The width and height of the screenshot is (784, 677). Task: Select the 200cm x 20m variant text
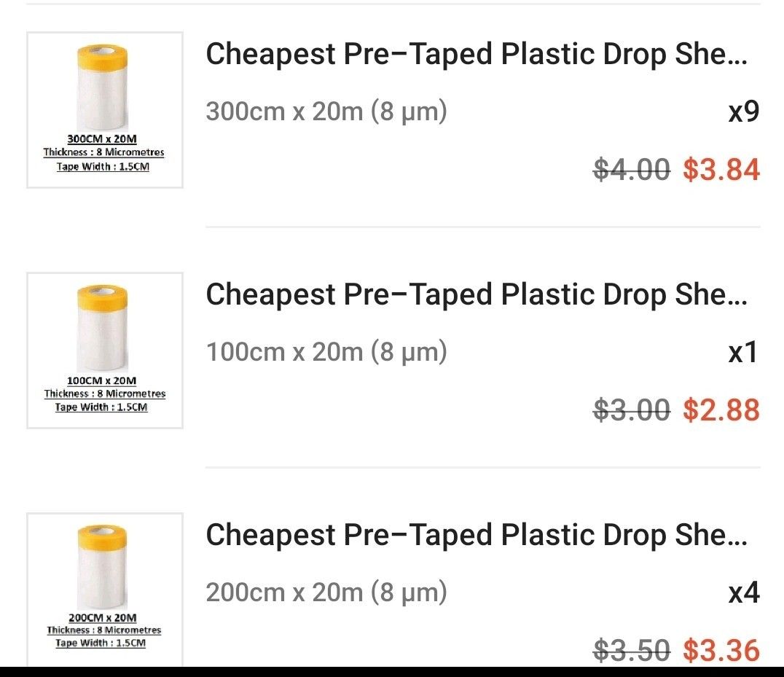pos(326,592)
